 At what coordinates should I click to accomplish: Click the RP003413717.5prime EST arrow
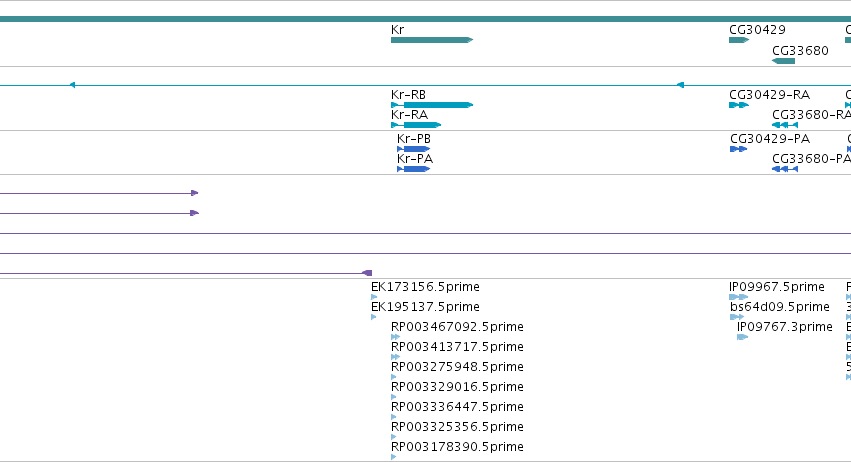[395, 357]
